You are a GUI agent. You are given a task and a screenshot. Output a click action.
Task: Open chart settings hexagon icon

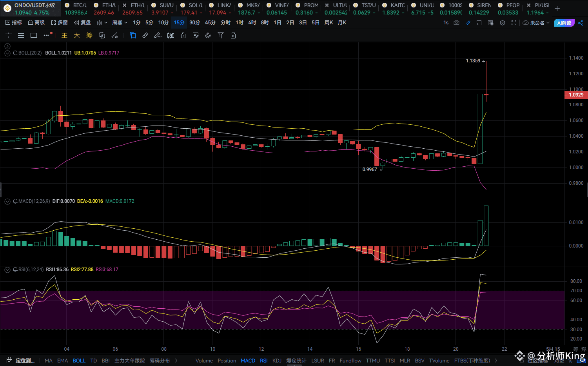(503, 23)
